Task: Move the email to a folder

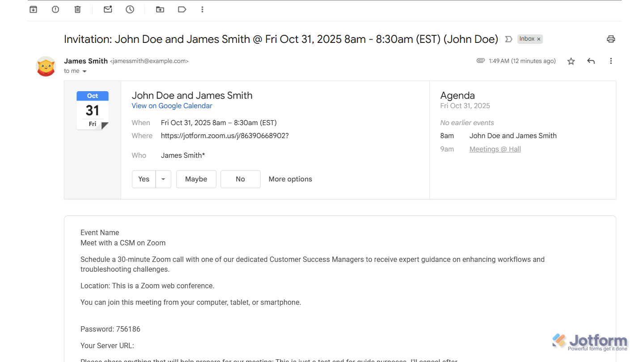Action: point(160,9)
